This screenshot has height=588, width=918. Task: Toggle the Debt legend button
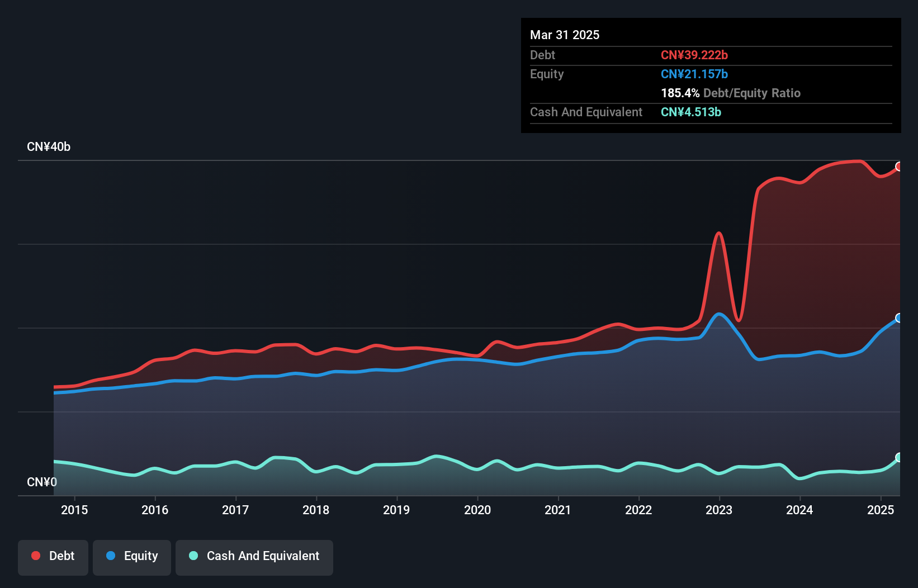pyautogui.click(x=53, y=557)
